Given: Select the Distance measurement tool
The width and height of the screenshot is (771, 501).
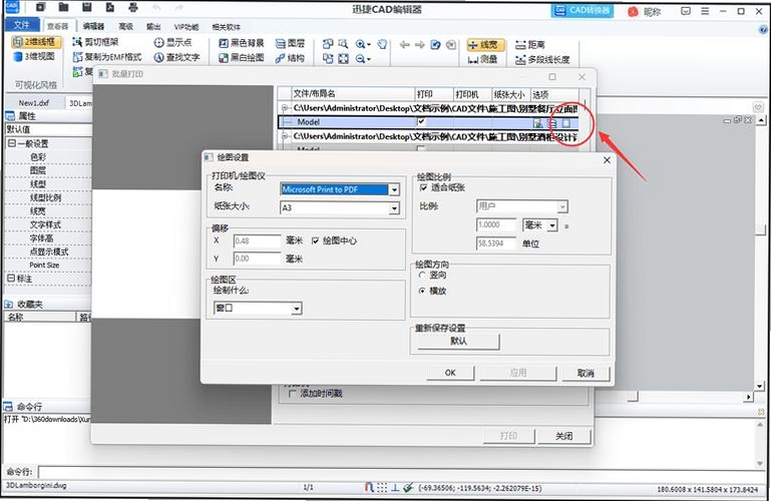Looking at the screenshot, I should (x=530, y=45).
